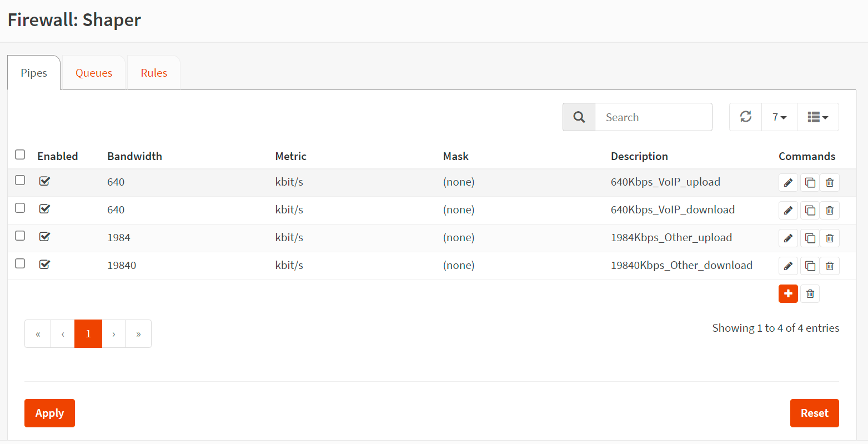Refresh the pipes table
Screen dimensions: 868x444
click(745, 117)
